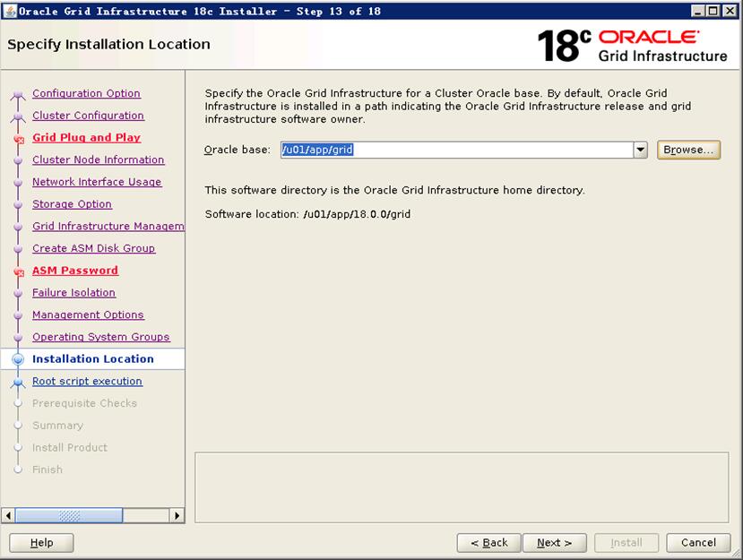The image size is (743, 560).
Task: Go to Cluster Configuration step
Action: tap(88, 116)
